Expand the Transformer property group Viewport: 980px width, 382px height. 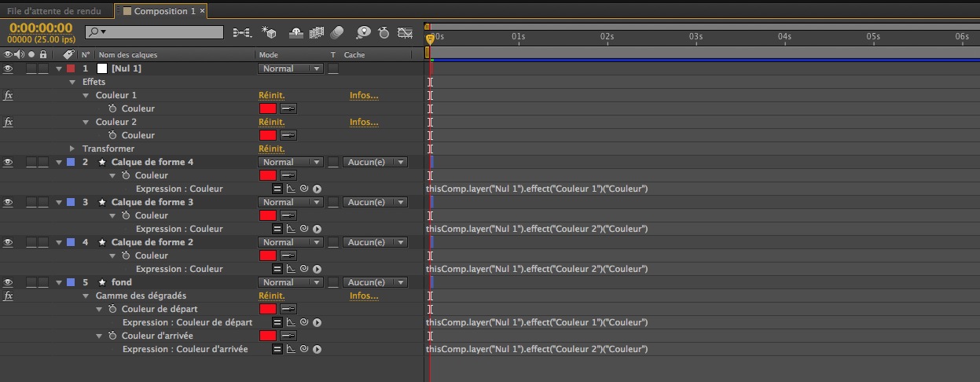(x=73, y=149)
